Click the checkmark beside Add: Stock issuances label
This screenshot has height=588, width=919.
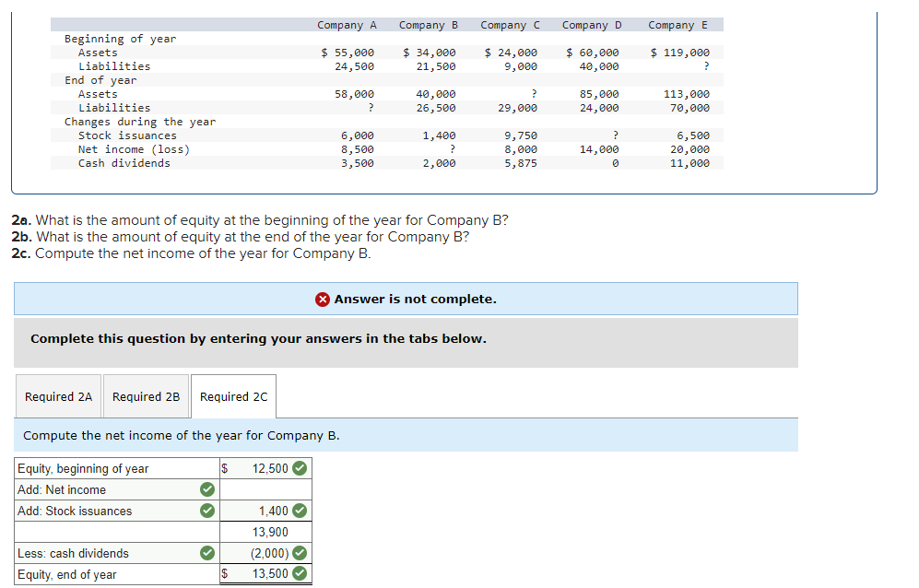(x=206, y=511)
